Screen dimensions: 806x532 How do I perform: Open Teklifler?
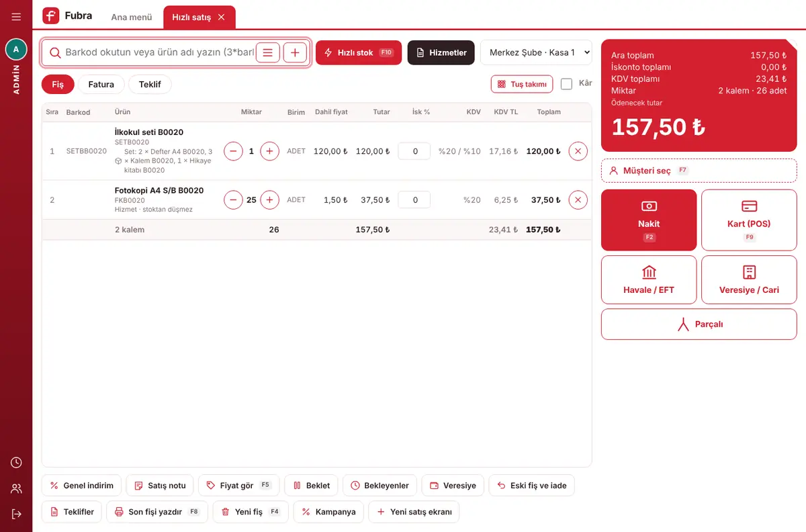72,512
